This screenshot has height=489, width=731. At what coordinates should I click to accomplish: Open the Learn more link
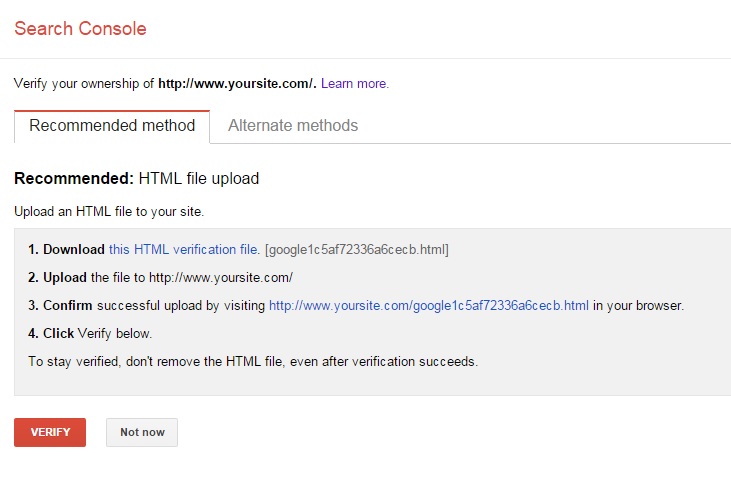[x=355, y=84]
